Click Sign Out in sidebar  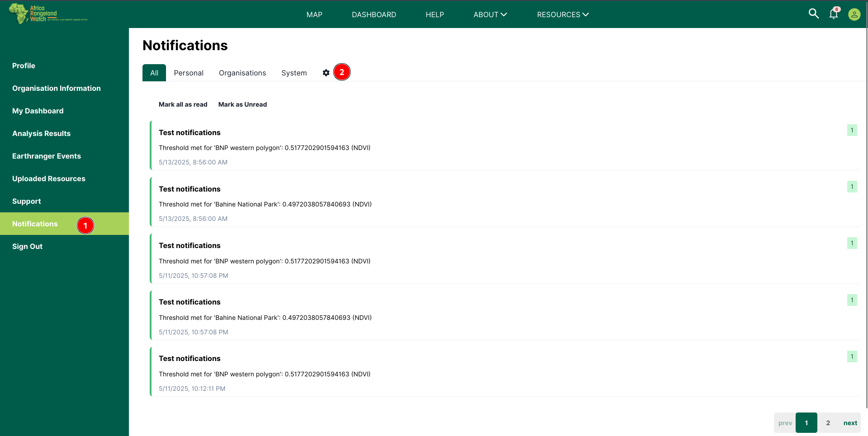[x=64, y=246]
